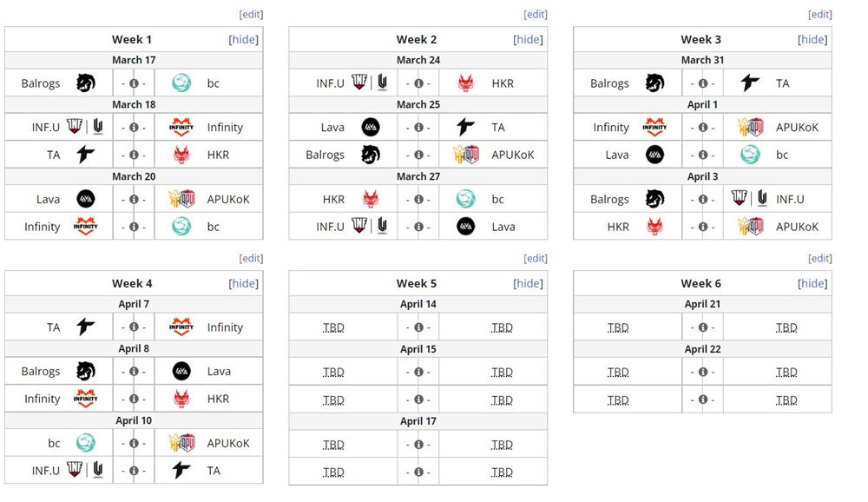Open match details for Balrogs vs bc

click(134, 83)
